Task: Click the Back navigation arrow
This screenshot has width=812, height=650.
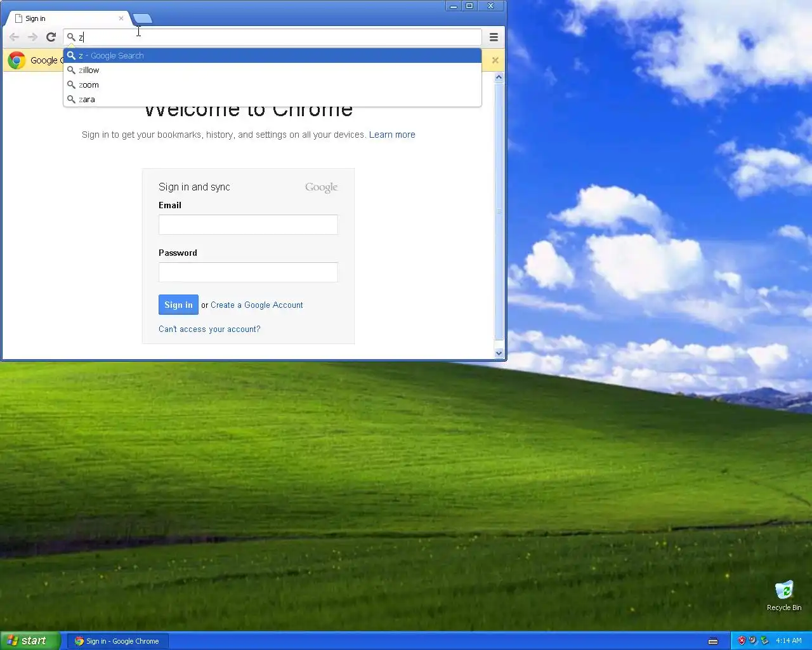Action: 14,37
